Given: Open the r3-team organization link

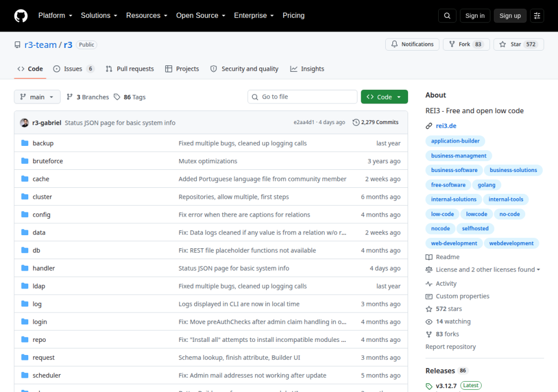Looking at the screenshot, I should click(x=40, y=45).
